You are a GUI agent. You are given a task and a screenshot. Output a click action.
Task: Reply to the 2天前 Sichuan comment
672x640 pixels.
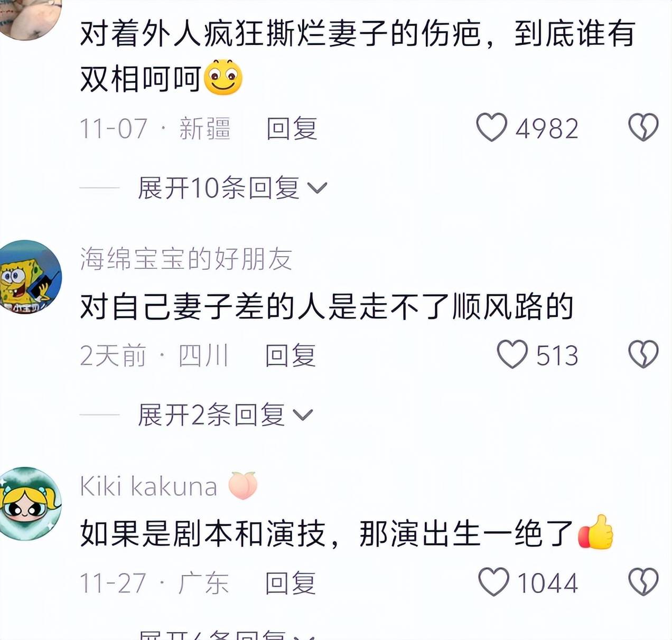coord(291,355)
